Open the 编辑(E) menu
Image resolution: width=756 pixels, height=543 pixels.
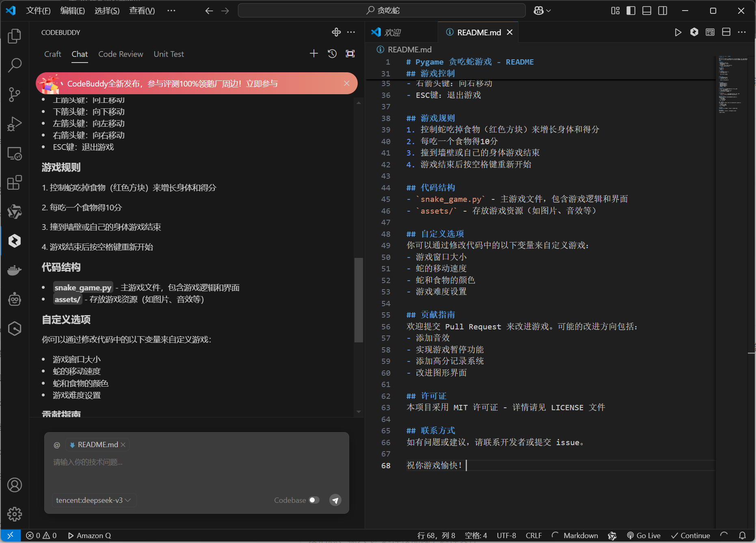coord(72,11)
